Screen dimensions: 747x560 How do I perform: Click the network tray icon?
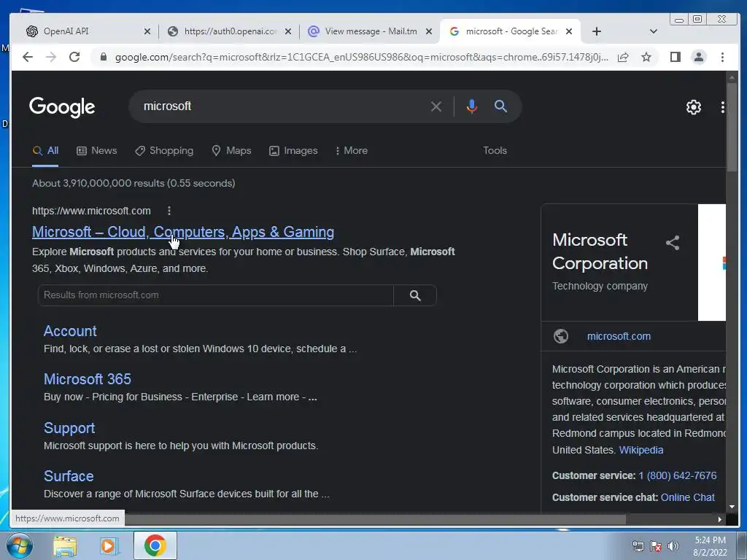(x=638, y=546)
